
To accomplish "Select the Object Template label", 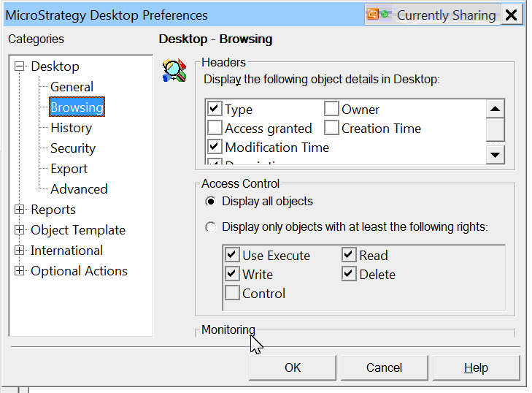I will (x=78, y=230).
